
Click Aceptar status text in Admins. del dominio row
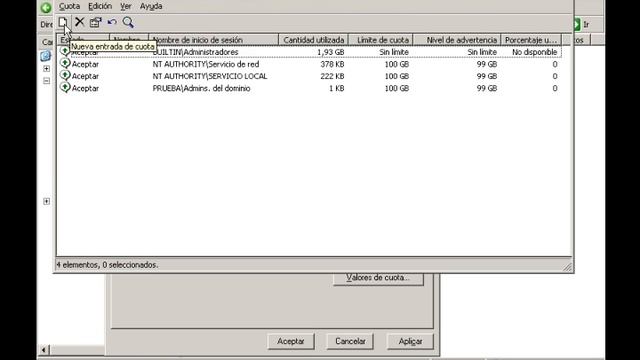pyautogui.click(x=85, y=88)
